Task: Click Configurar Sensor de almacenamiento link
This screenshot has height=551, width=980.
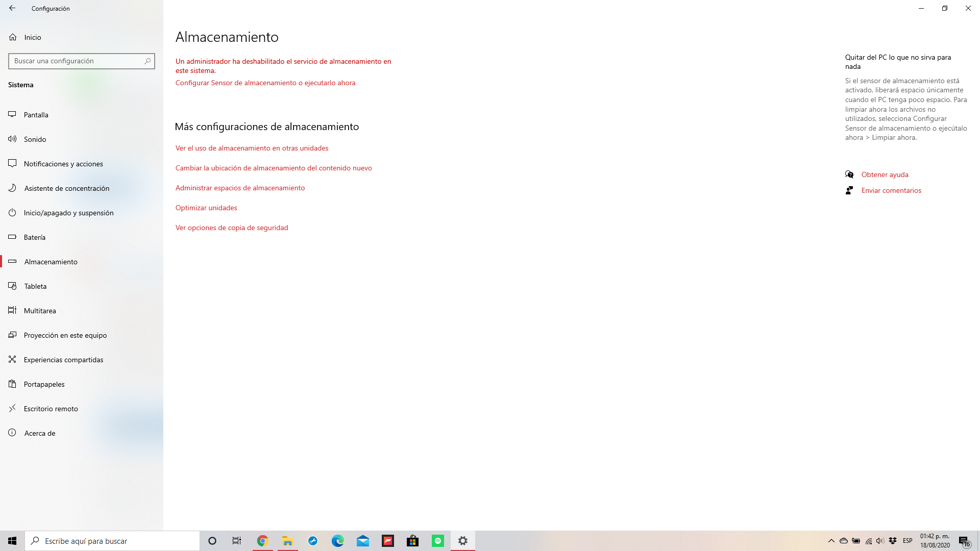Action: 265,83
